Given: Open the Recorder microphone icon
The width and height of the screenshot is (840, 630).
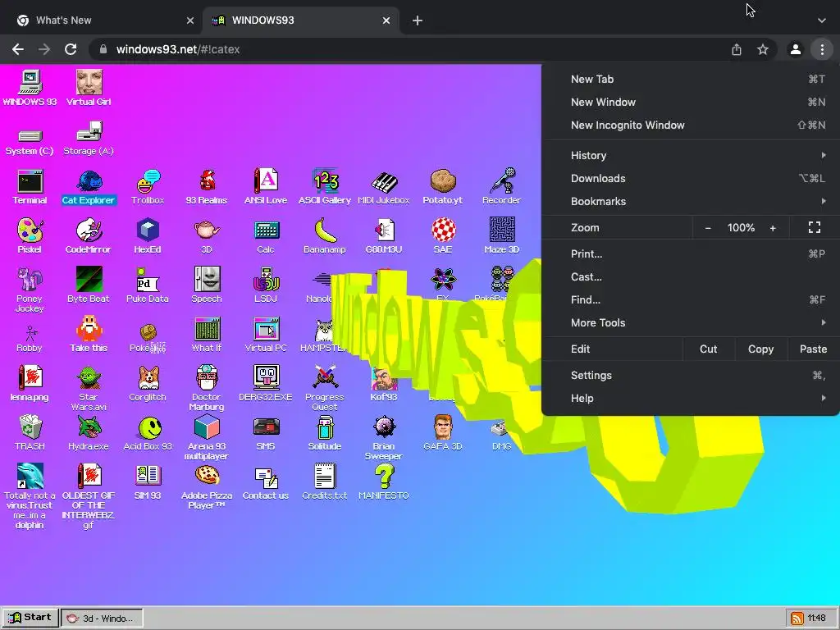Looking at the screenshot, I should click(x=501, y=186).
